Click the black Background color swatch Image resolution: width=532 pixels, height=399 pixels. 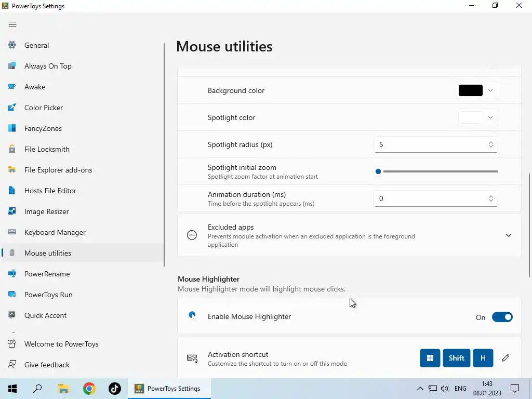pyautogui.click(x=471, y=90)
